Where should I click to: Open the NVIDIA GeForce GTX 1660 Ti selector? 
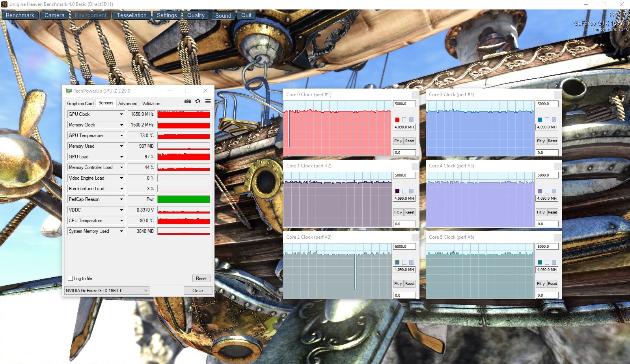(x=107, y=291)
